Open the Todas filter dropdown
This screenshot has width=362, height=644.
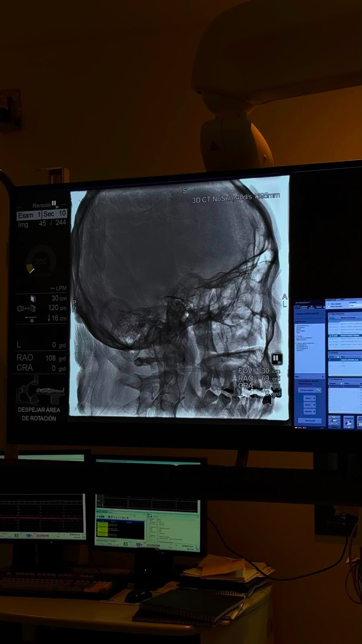pos(356,305)
